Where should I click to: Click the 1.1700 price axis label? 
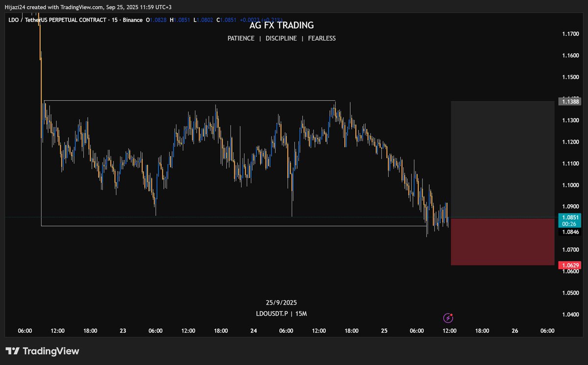[x=570, y=34]
